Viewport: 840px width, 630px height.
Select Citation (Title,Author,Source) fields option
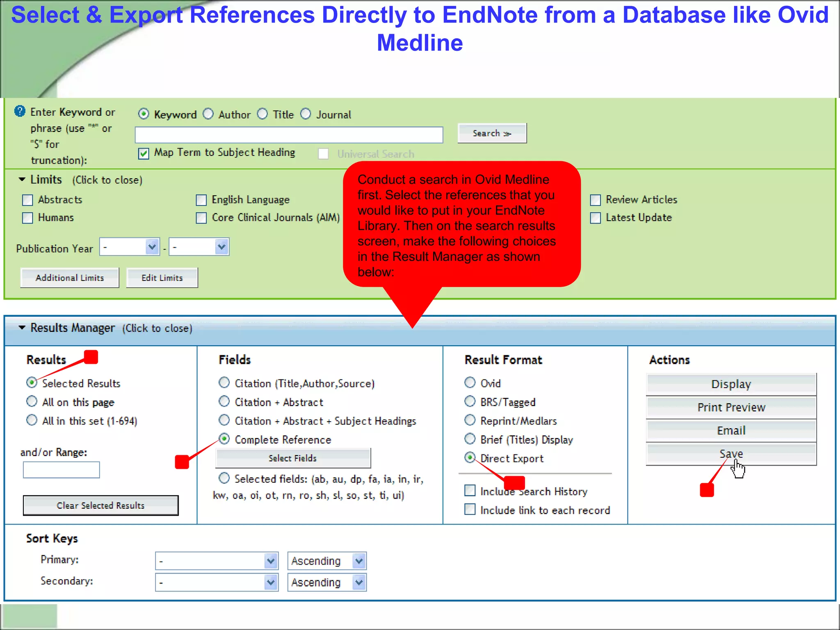tap(224, 382)
